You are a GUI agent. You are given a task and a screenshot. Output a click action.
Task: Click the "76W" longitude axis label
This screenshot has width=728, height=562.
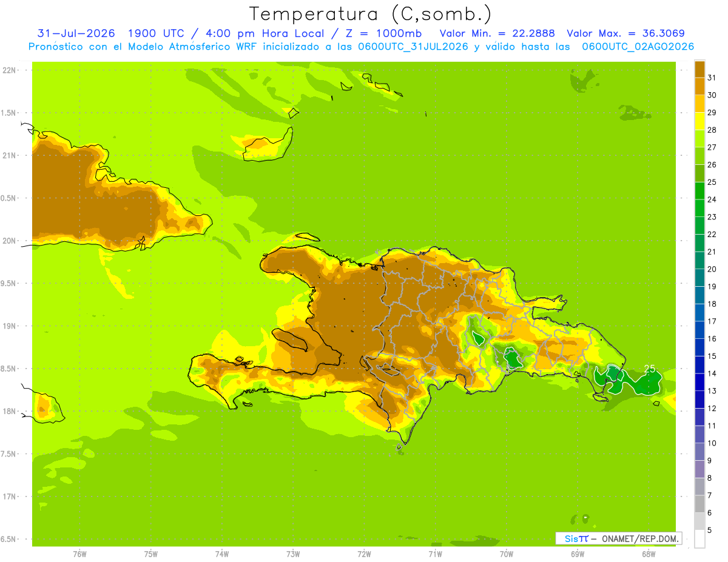click(79, 554)
